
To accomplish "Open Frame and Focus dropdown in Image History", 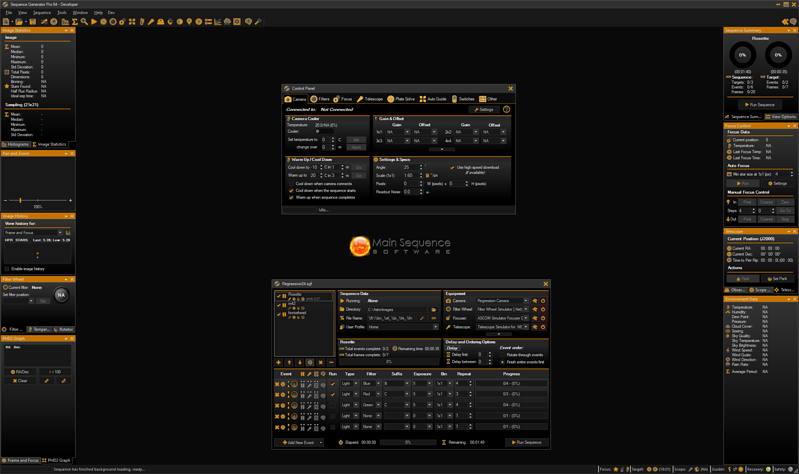I will coord(60,232).
